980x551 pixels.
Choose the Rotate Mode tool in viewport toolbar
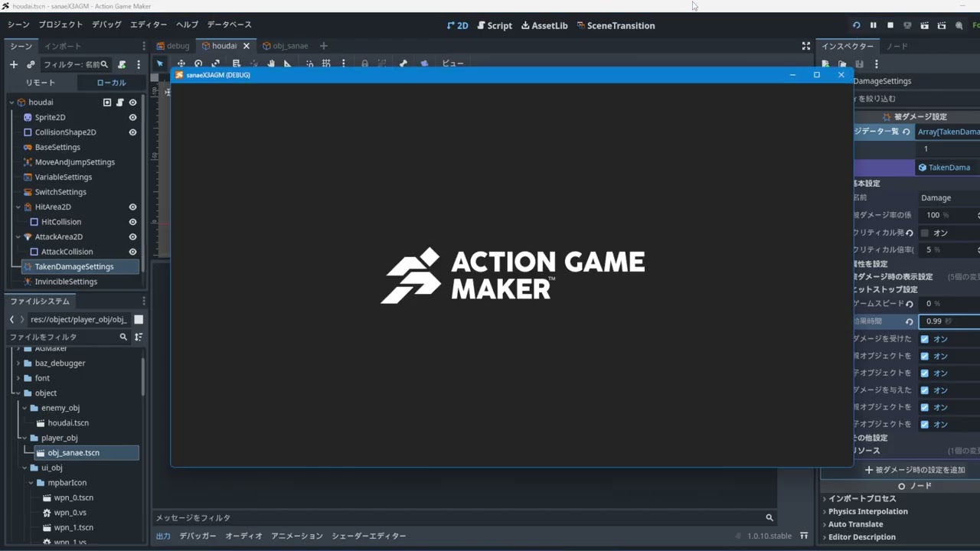pyautogui.click(x=198, y=64)
